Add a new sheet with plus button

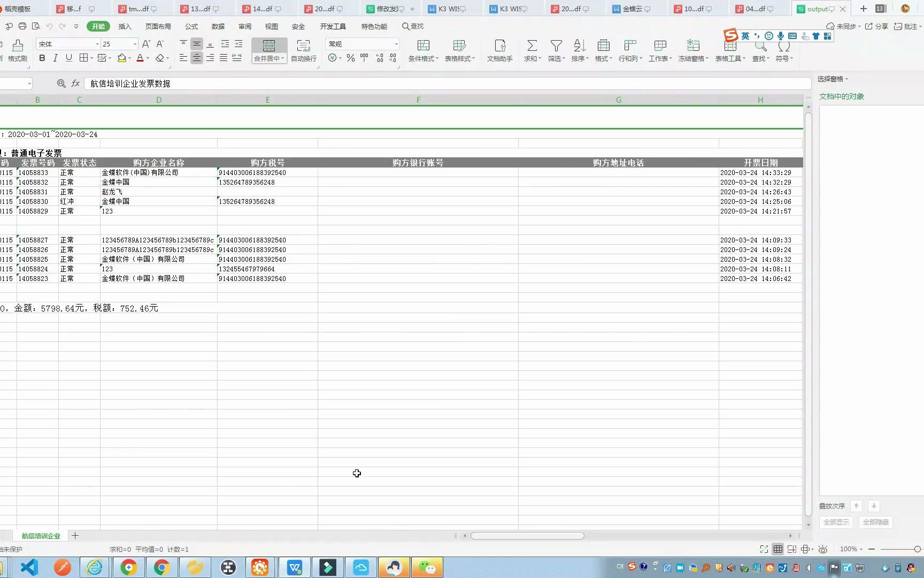(75, 536)
